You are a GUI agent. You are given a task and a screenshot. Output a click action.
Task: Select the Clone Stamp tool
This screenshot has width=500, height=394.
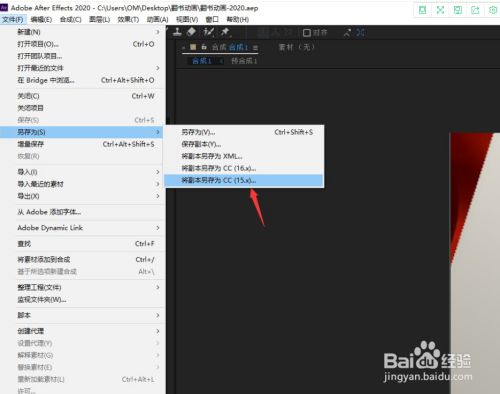click(x=177, y=32)
